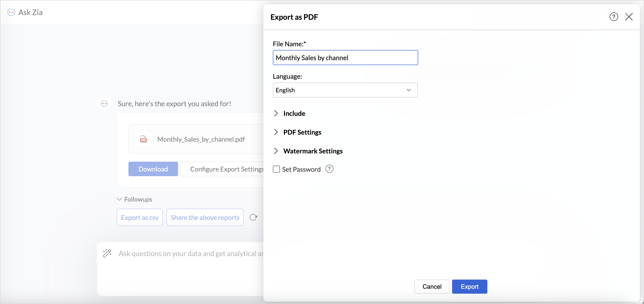Click the File Name input field
644x304 pixels.
click(345, 58)
